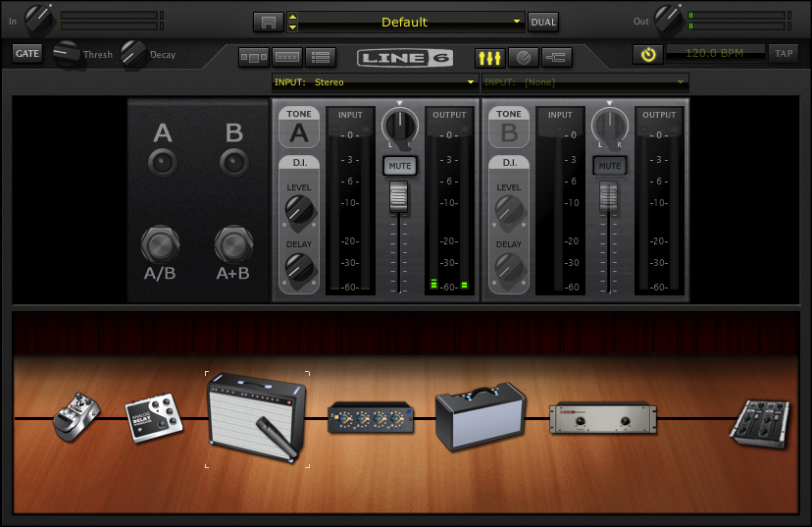
Task: Switch to the yellow mixer view tab
Action: point(489,57)
